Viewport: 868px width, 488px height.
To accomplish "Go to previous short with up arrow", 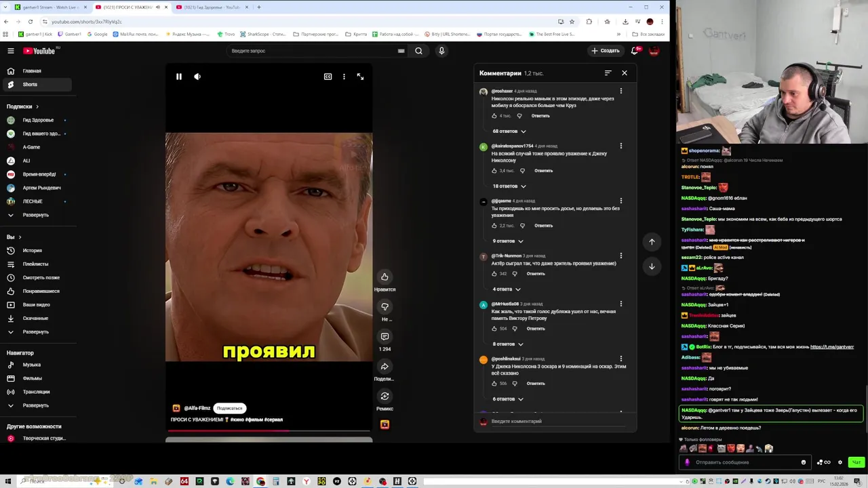I will tap(652, 242).
